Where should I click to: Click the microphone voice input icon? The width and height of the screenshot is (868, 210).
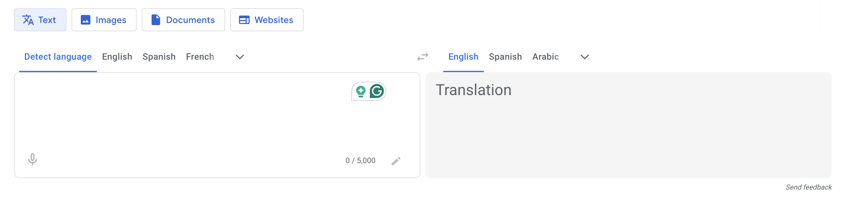(x=32, y=159)
